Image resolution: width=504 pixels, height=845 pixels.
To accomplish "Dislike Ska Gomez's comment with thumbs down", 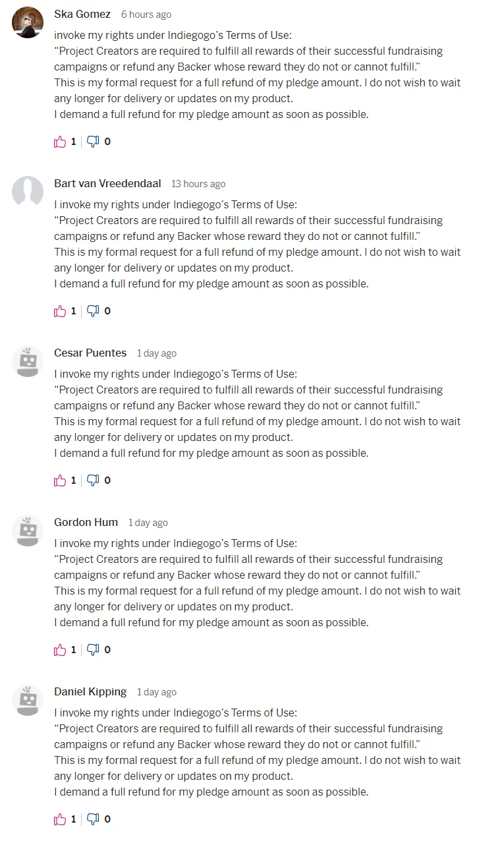I will click(x=93, y=142).
